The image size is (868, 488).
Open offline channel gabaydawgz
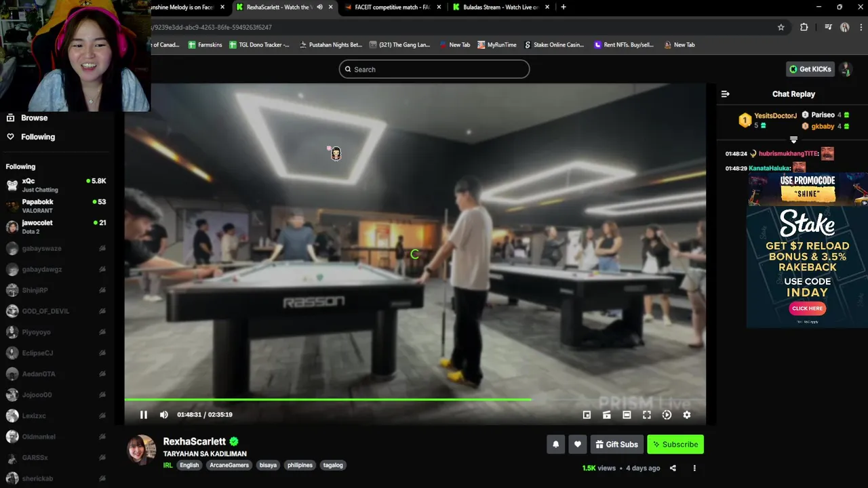57,269
